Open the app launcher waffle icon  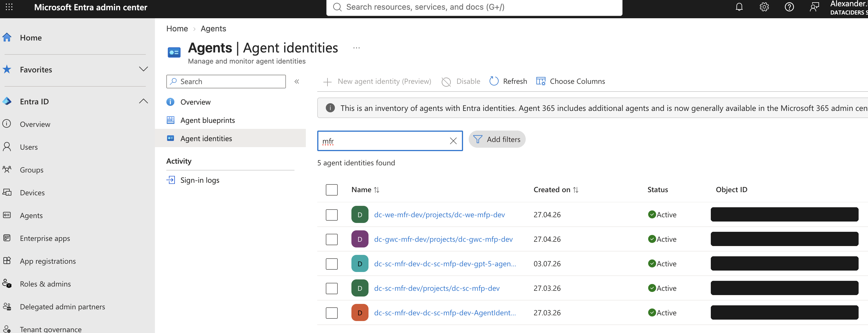pos(9,7)
